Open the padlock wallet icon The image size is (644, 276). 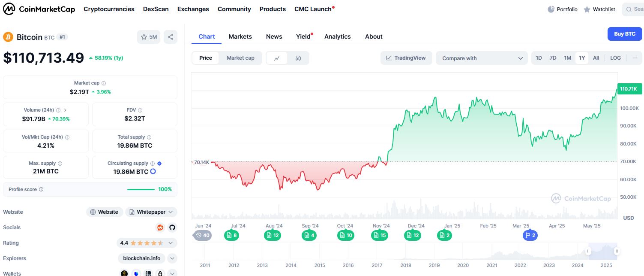[160, 273]
